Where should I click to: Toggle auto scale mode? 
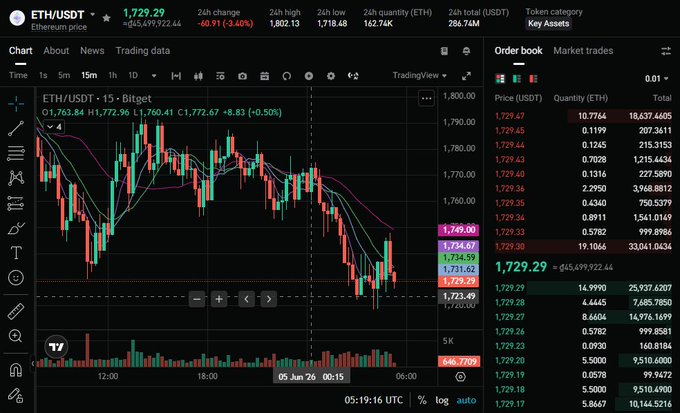click(466, 400)
